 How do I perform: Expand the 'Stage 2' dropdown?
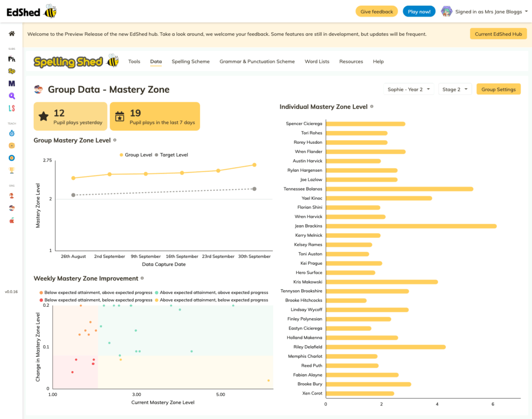pyautogui.click(x=455, y=89)
